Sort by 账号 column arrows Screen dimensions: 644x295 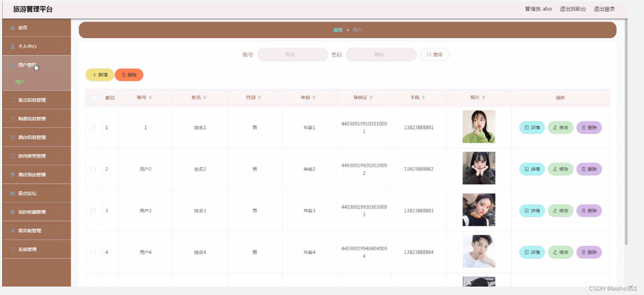150,98
